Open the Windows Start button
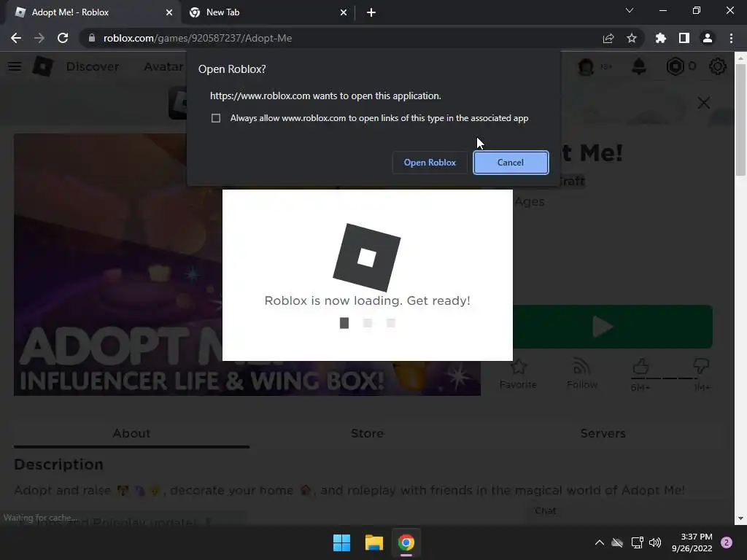 [x=341, y=542]
